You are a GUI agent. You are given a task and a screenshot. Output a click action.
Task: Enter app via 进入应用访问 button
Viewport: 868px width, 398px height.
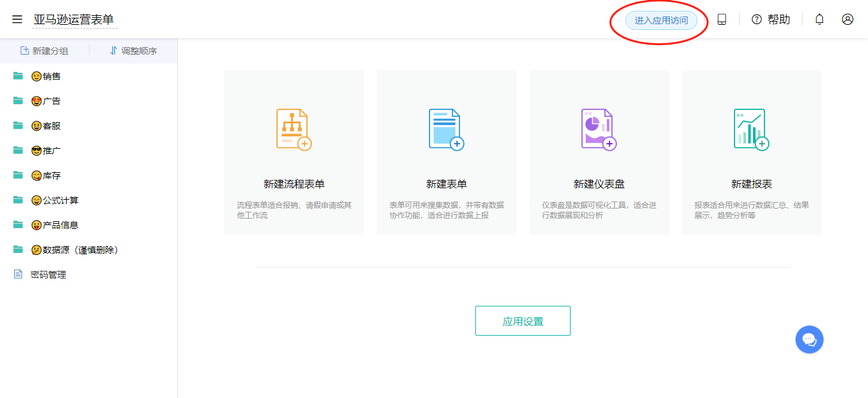pos(661,20)
